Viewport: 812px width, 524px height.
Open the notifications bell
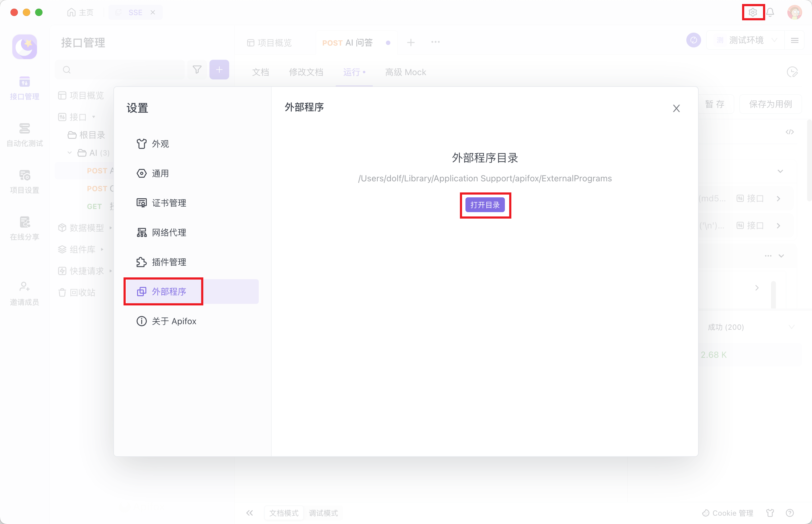coord(770,13)
